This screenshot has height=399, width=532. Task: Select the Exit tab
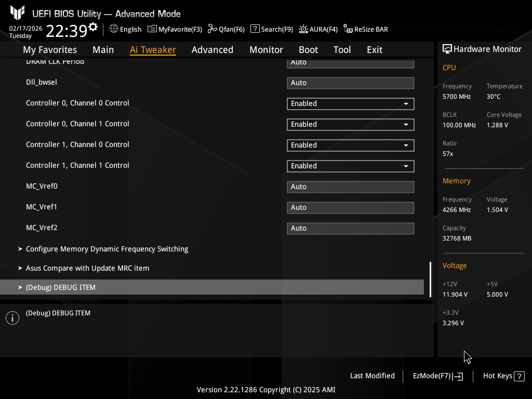click(x=375, y=49)
